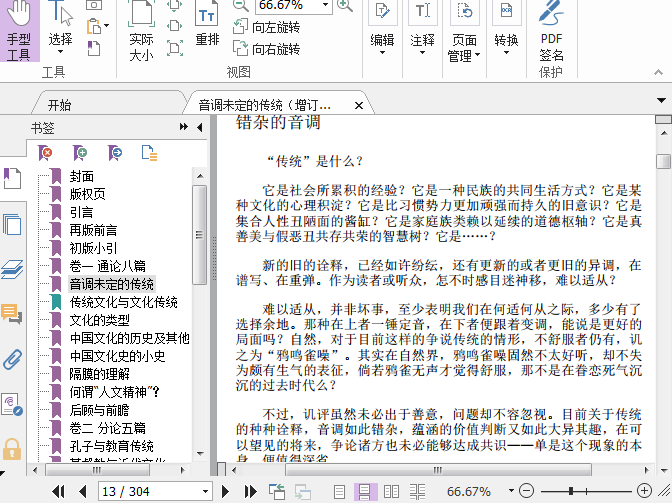Click the zoom in magnifier icon

345,5
